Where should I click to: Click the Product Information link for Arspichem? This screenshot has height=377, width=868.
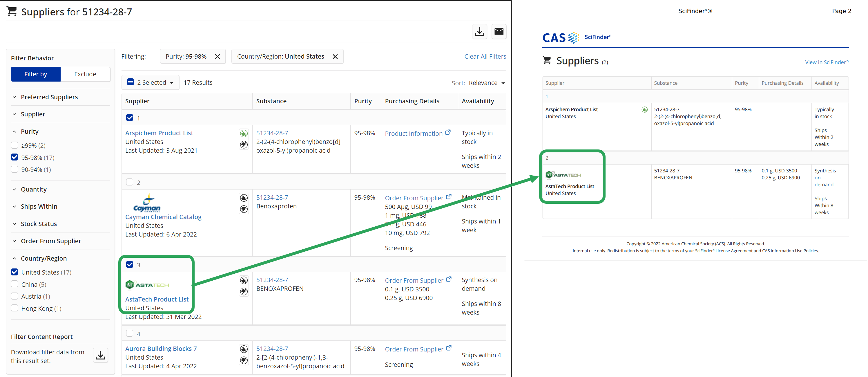tap(414, 134)
